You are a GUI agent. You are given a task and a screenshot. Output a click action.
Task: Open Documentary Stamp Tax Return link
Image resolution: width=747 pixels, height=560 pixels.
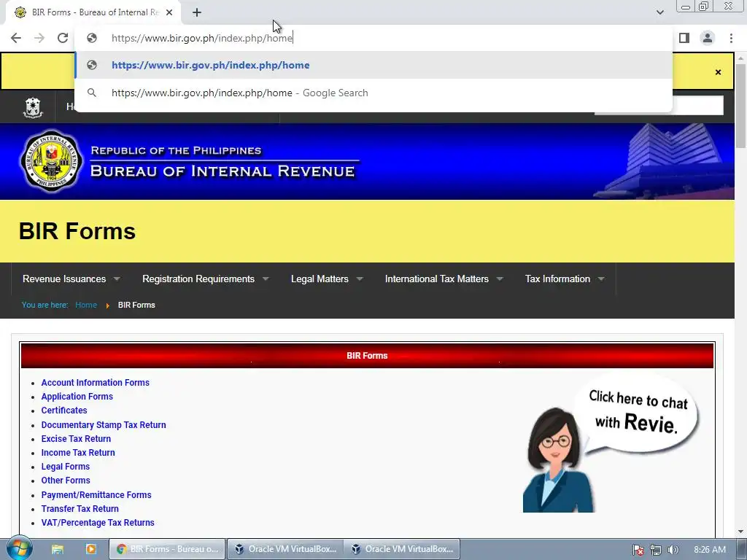pyautogui.click(x=104, y=425)
